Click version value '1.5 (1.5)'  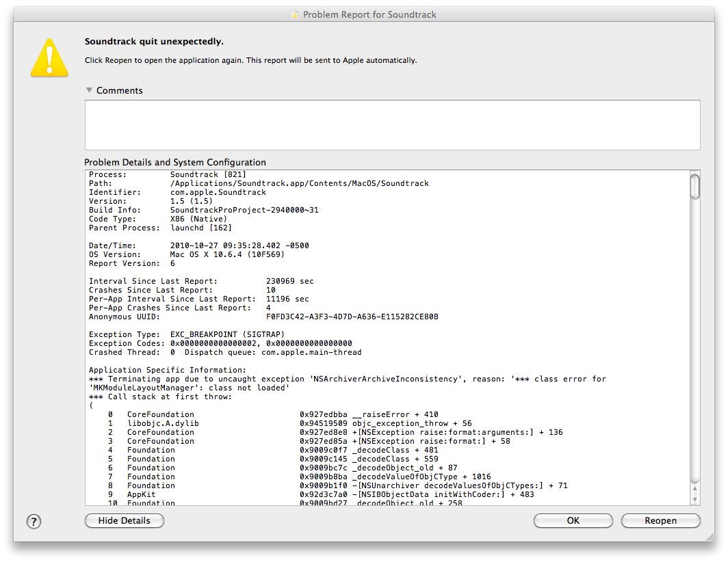coord(192,201)
